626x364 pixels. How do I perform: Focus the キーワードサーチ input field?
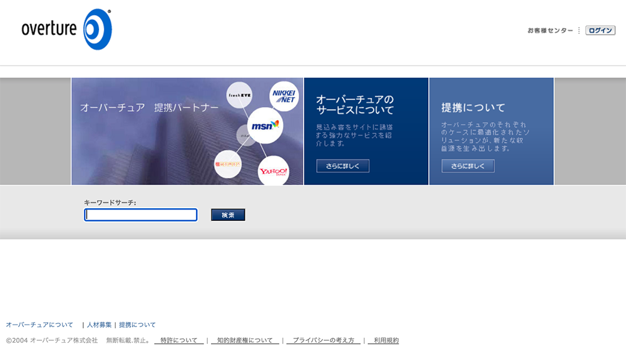(141, 215)
